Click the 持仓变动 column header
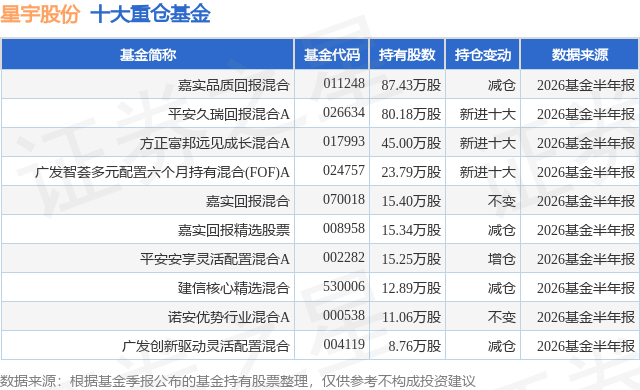640x390 pixels. (483, 55)
